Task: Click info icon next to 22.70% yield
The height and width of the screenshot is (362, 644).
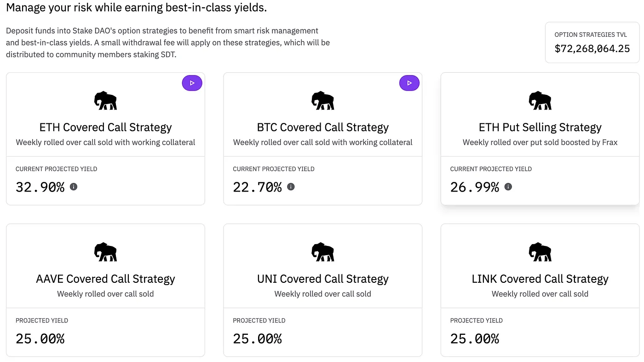Action: [x=291, y=187]
